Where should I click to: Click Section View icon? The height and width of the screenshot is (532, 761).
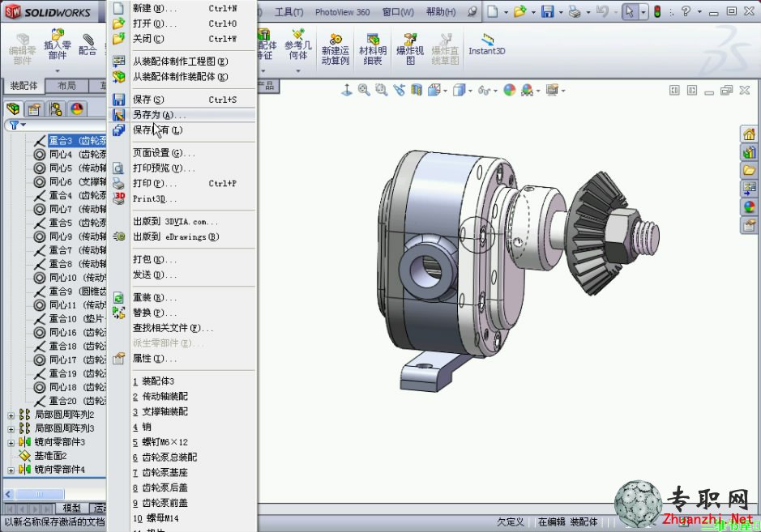[x=417, y=90]
